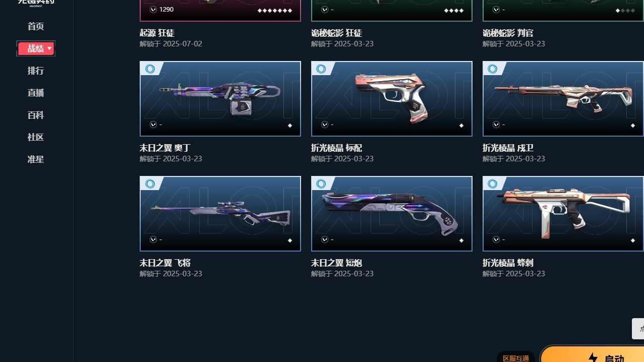Click the blue circle badge on 折光棱晶 蜂刺 card
Image resolution: width=644 pixels, height=362 pixels.
(x=493, y=184)
